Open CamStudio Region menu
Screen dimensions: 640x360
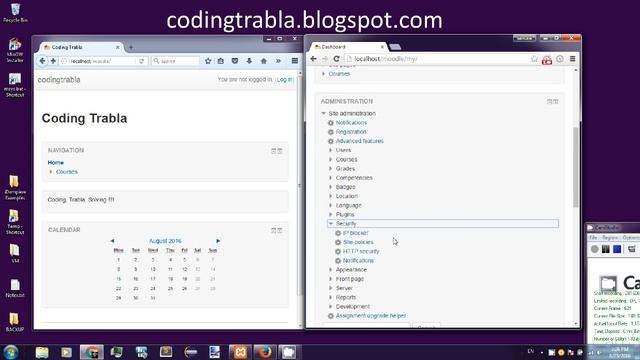[610, 238]
